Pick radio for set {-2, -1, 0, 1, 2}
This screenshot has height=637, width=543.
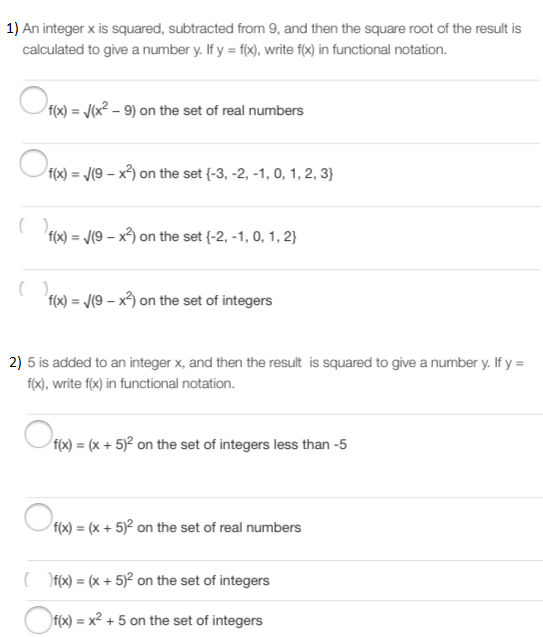(x=34, y=226)
